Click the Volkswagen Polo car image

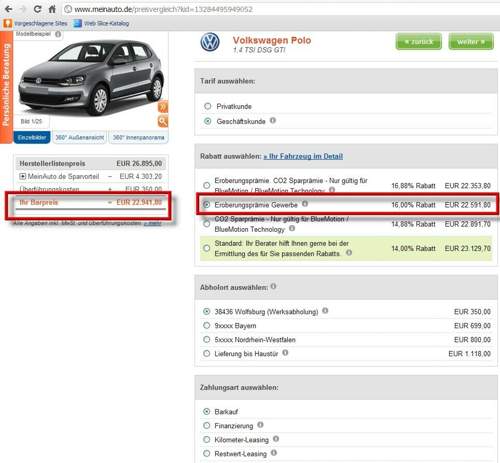coord(91,77)
